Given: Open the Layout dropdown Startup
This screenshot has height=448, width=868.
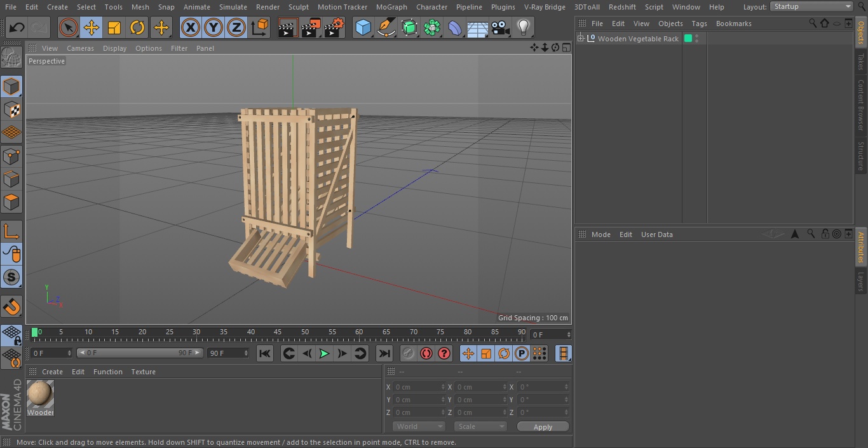Looking at the screenshot, I should [811, 6].
